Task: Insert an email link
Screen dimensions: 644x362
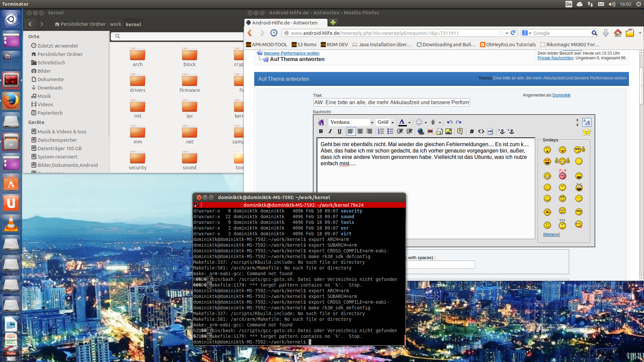Action: [x=439, y=131]
